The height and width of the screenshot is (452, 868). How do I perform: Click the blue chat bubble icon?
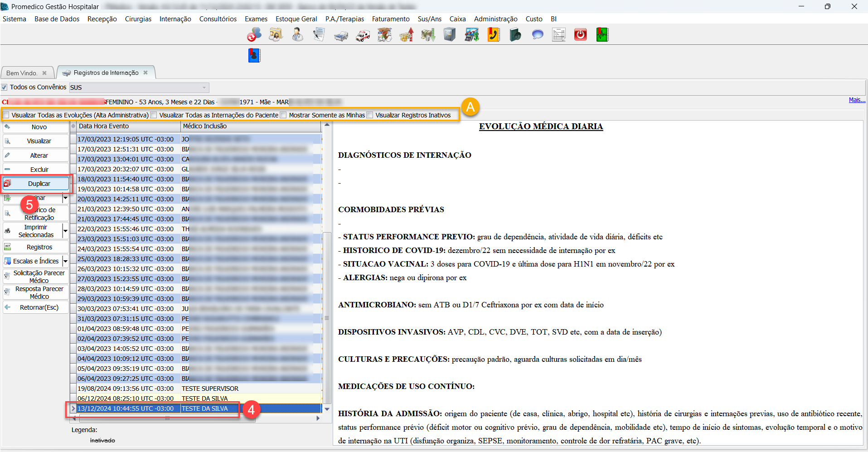click(538, 35)
